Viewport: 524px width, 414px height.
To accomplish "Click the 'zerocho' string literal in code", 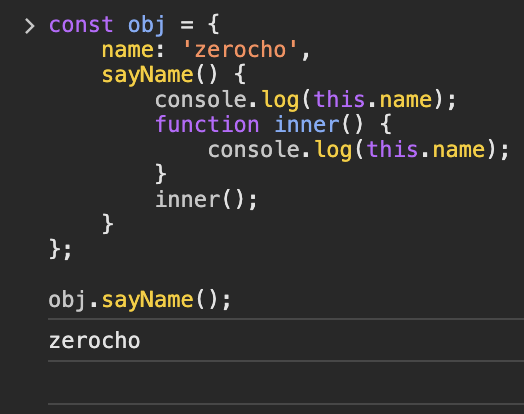I will coord(240,50).
